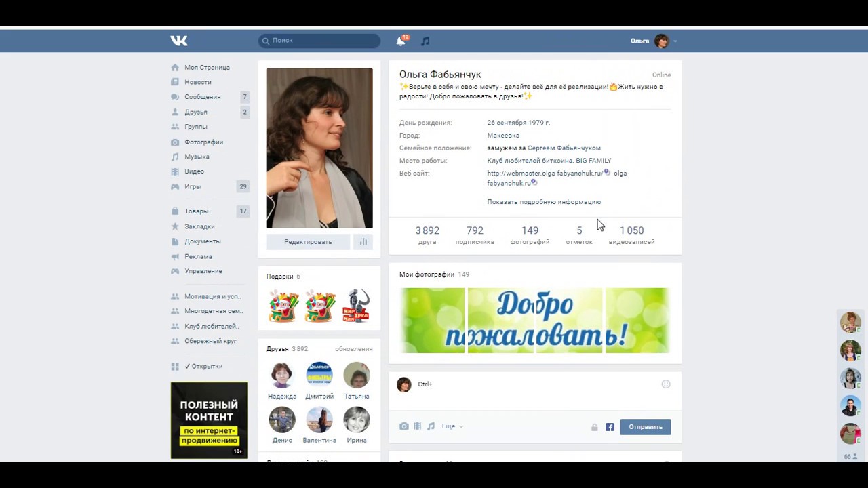Image resolution: width=868 pixels, height=488 pixels.
Task: Click the search field Поиск
Action: click(319, 41)
